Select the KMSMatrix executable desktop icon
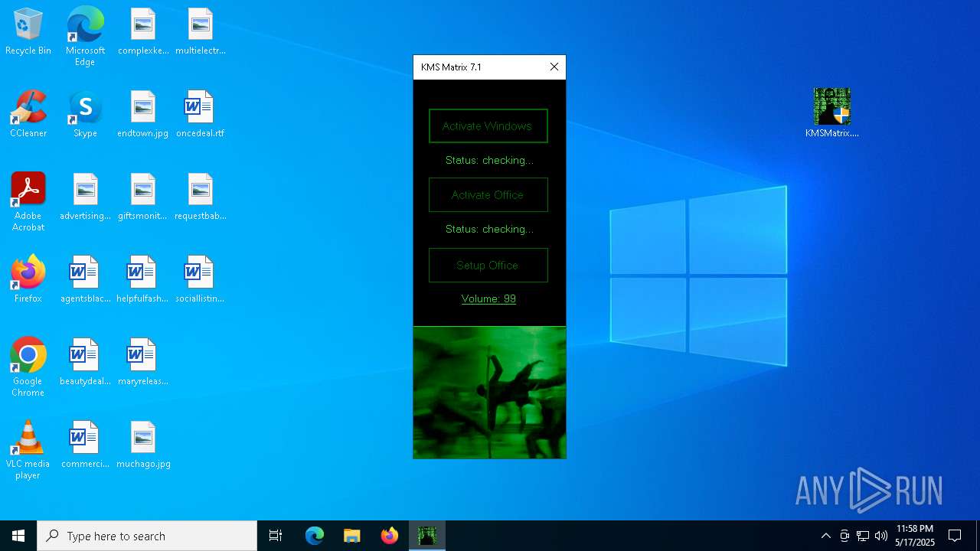 832,113
